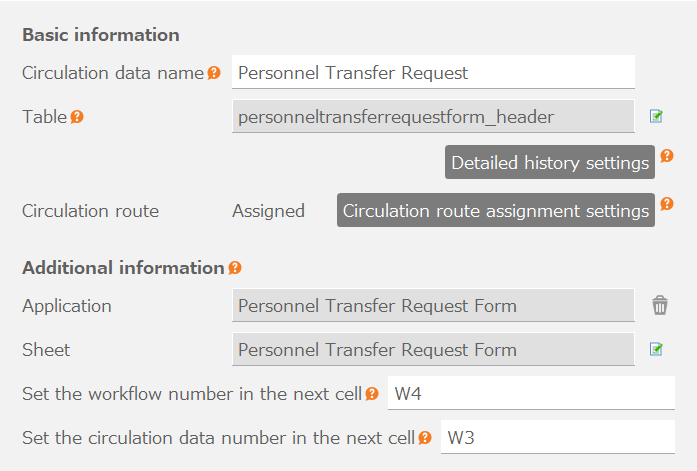Show help for workflow number cell setting
This screenshot has height=471, width=697.
pyautogui.click(x=372, y=394)
